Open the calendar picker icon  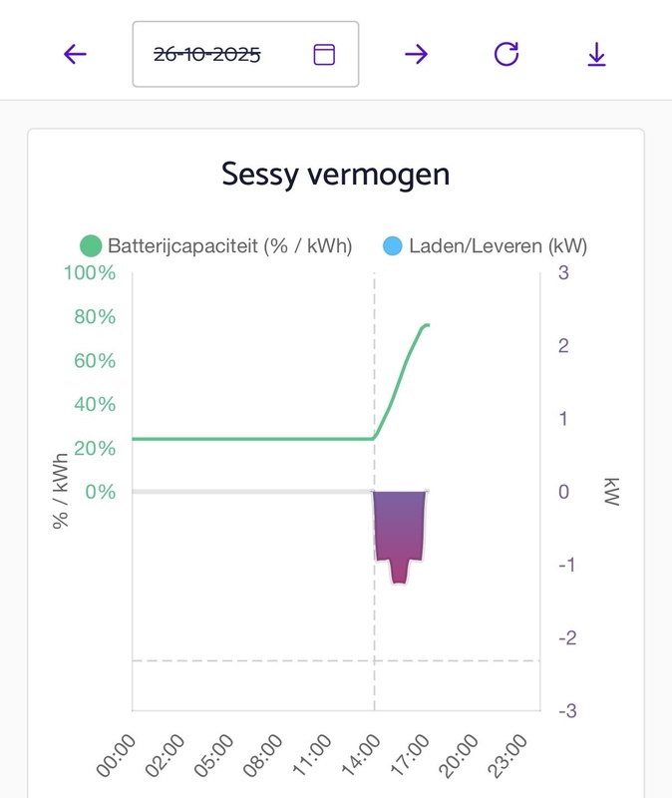[x=324, y=54]
